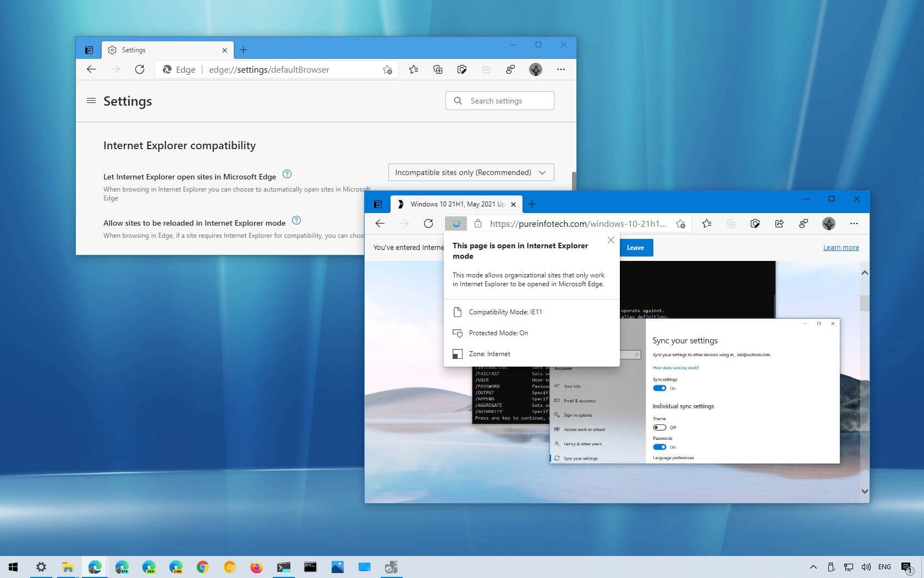Open Collections in the Settings window toolbar

(x=438, y=69)
